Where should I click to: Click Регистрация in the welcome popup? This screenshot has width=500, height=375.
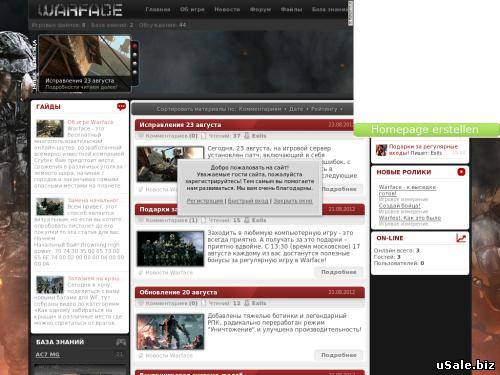click(x=205, y=201)
